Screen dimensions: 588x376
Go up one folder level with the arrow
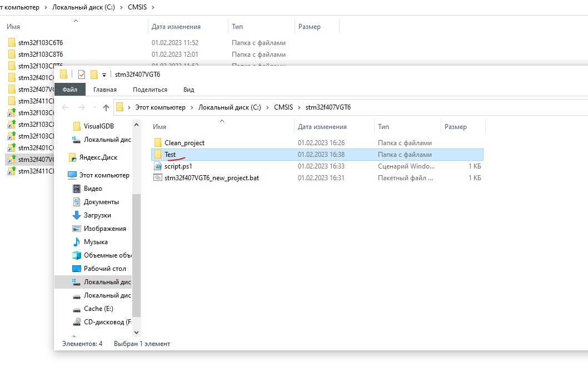106,108
